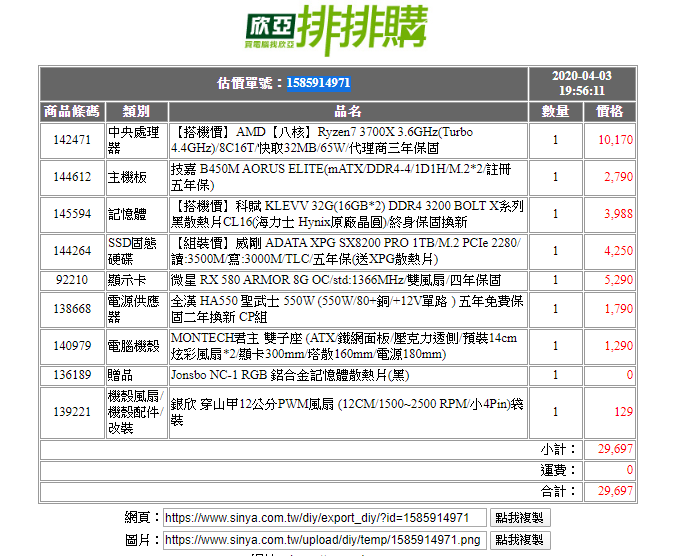This screenshot has height=556, width=691.
Task: Click the 贈品 category cell
Action: pos(137,375)
